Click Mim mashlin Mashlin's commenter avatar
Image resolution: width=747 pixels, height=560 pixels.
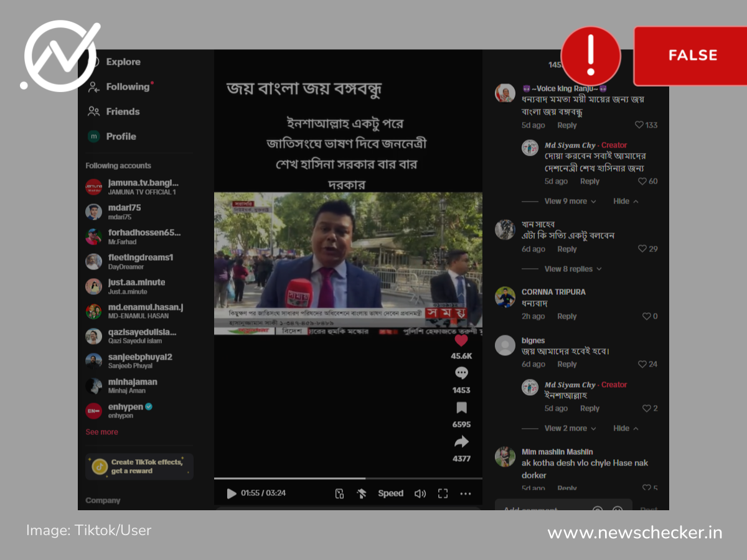505,457
